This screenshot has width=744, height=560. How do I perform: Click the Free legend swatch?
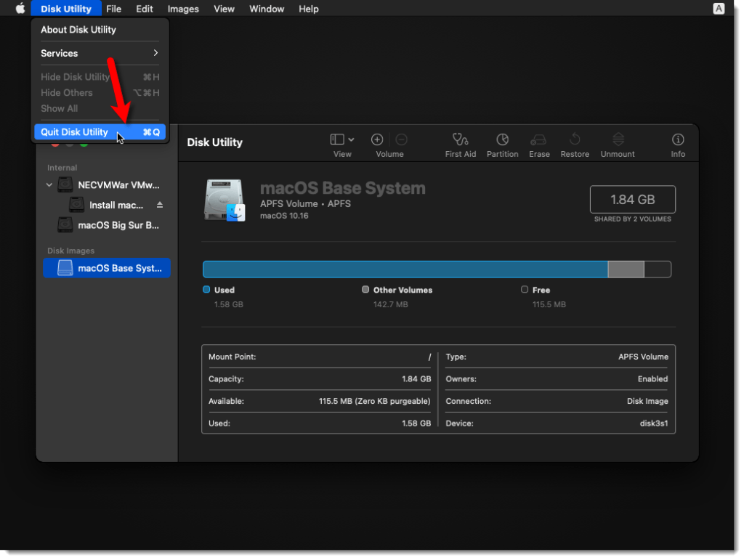(x=525, y=289)
